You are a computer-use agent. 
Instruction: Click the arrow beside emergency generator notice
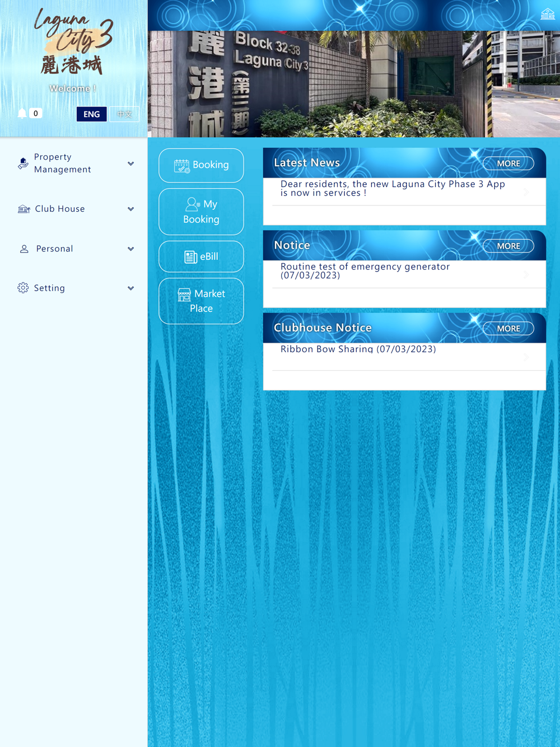[526, 274]
